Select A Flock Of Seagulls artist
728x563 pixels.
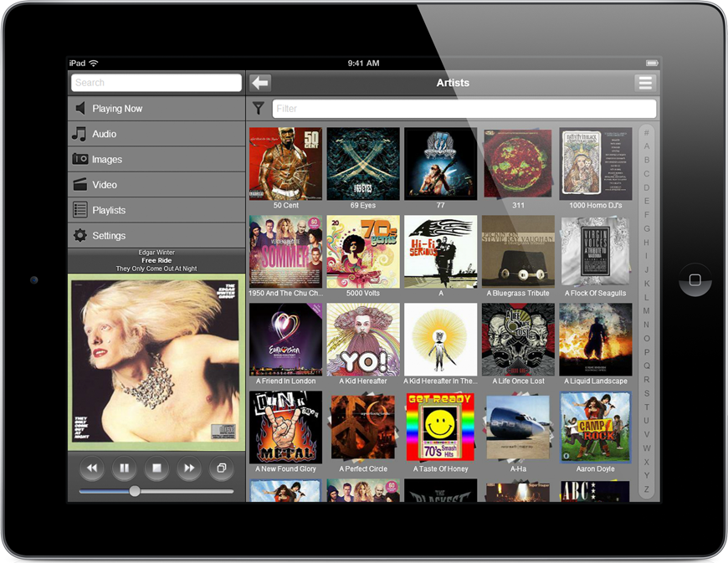click(x=596, y=252)
